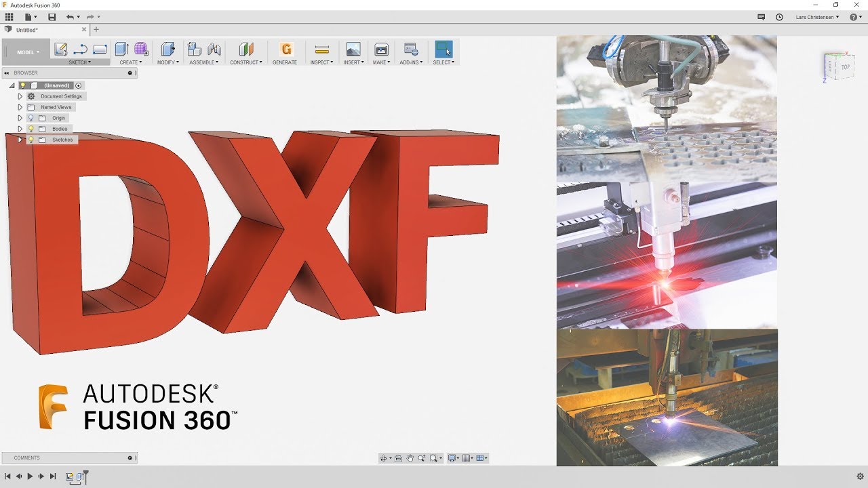The width and height of the screenshot is (868, 488).
Task: Toggle the Bodies folder light bulb
Action: pyautogui.click(x=31, y=129)
